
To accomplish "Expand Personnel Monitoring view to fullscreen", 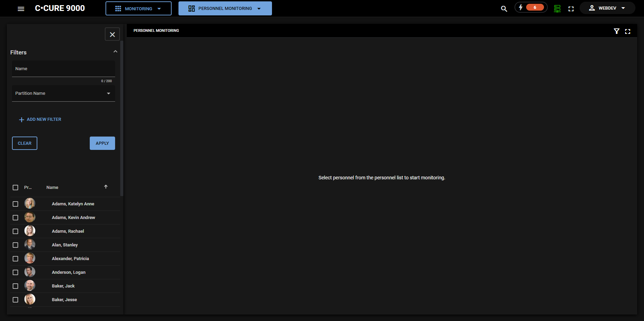I will (628, 31).
